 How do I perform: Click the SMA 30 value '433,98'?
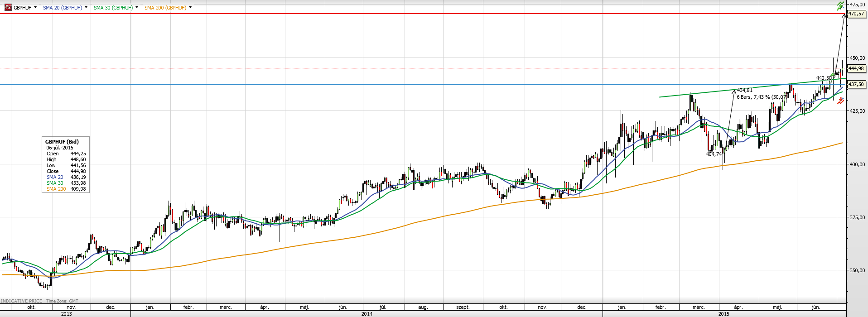(x=78, y=183)
